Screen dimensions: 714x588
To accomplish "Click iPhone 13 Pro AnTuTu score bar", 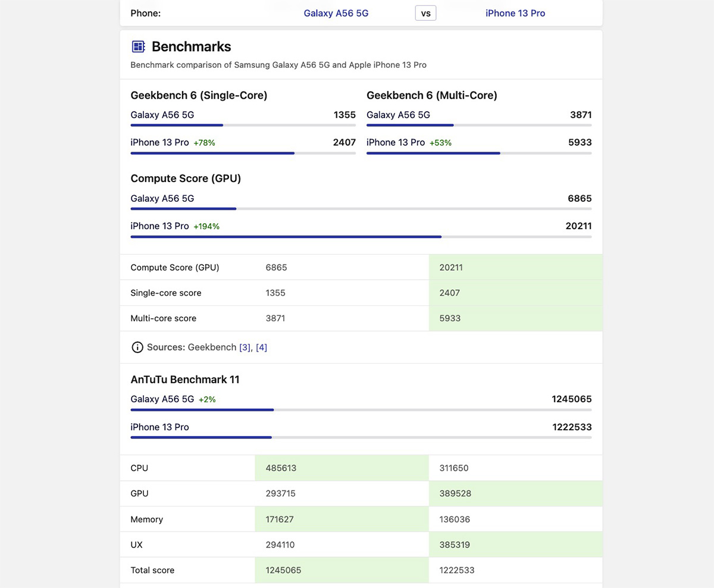I will (201, 437).
